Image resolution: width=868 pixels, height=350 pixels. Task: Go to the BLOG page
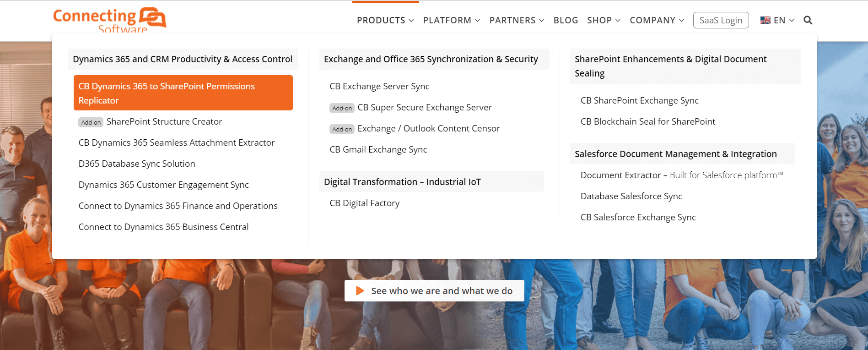[x=566, y=20]
